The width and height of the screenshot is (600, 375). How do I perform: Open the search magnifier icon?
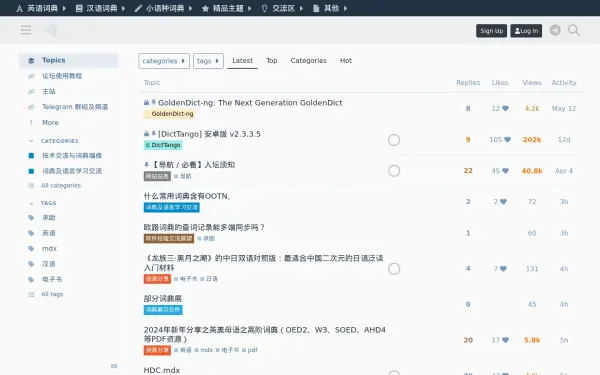[x=574, y=30]
